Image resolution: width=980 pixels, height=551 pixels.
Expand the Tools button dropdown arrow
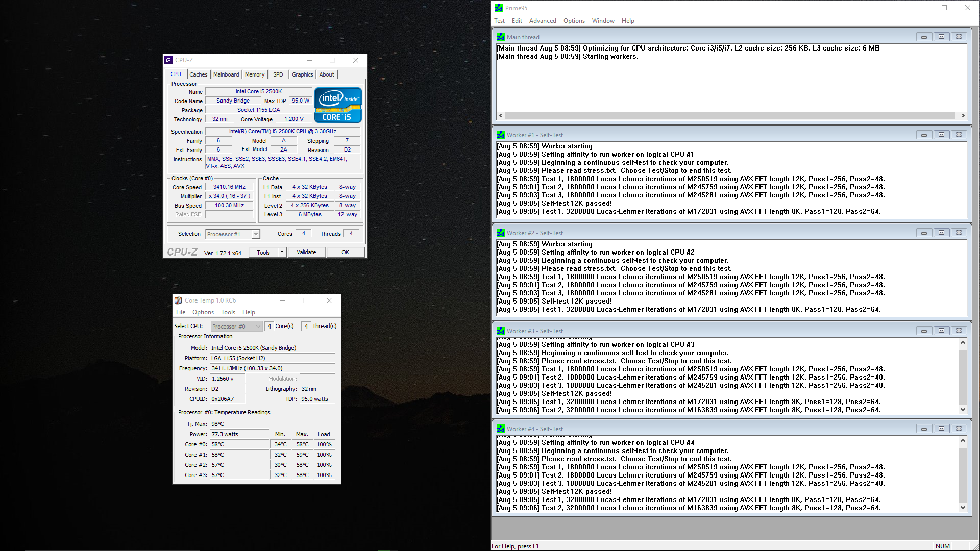[282, 252]
